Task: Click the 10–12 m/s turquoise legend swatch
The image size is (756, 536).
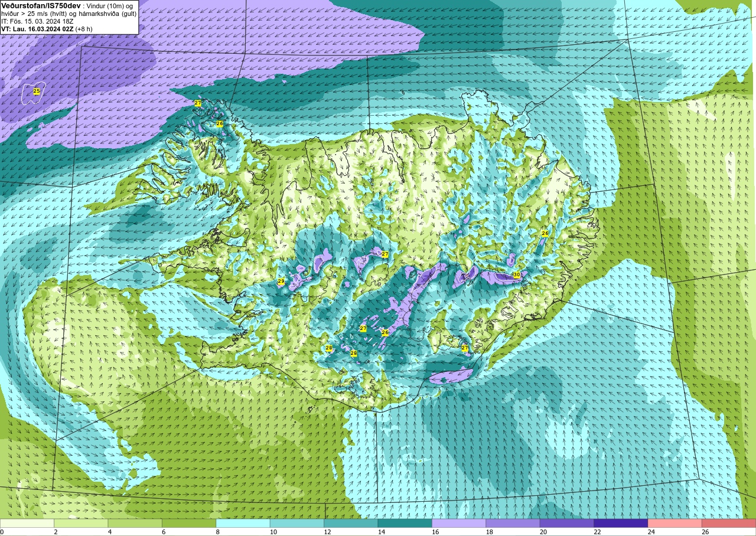Action: tap(297, 523)
